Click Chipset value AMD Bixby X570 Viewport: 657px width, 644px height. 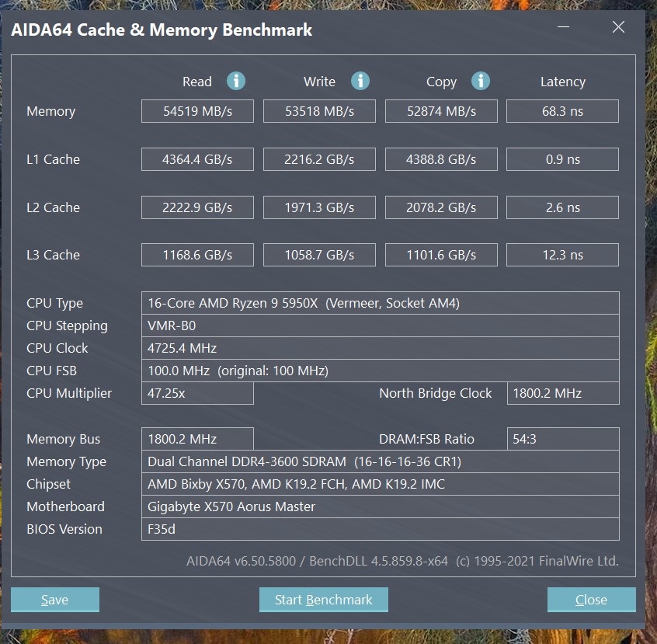point(380,484)
